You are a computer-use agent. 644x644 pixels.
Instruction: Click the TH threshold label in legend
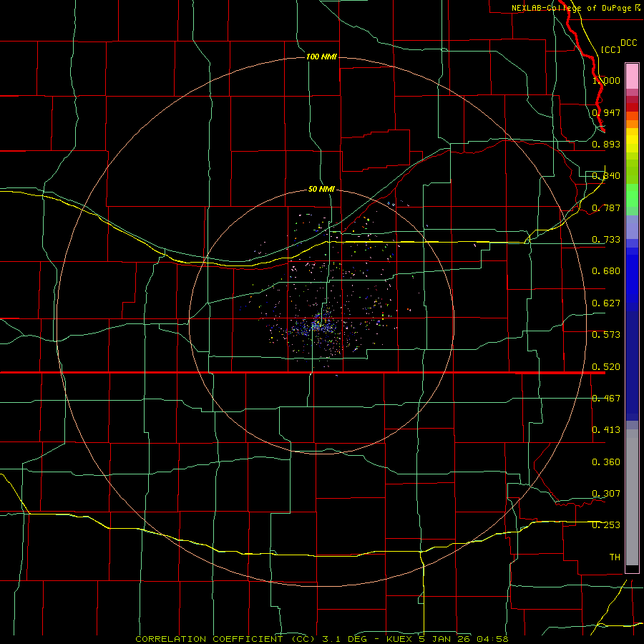(x=615, y=557)
